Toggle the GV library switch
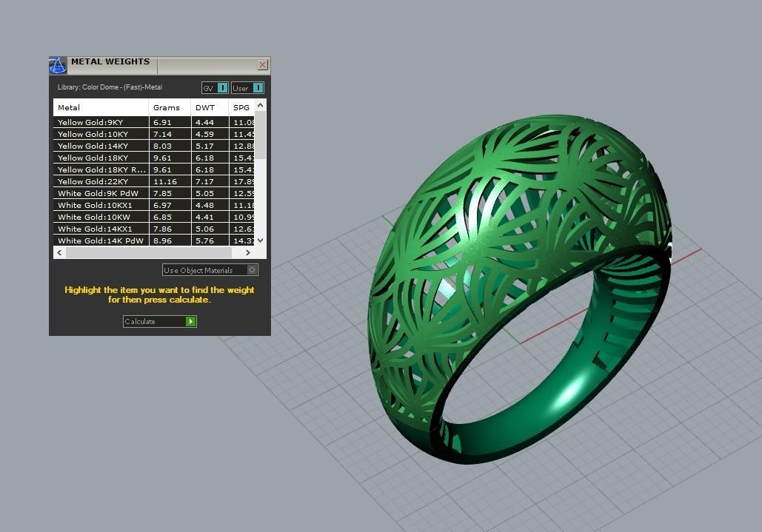Image resolution: width=762 pixels, height=532 pixels. (x=215, y=88)
